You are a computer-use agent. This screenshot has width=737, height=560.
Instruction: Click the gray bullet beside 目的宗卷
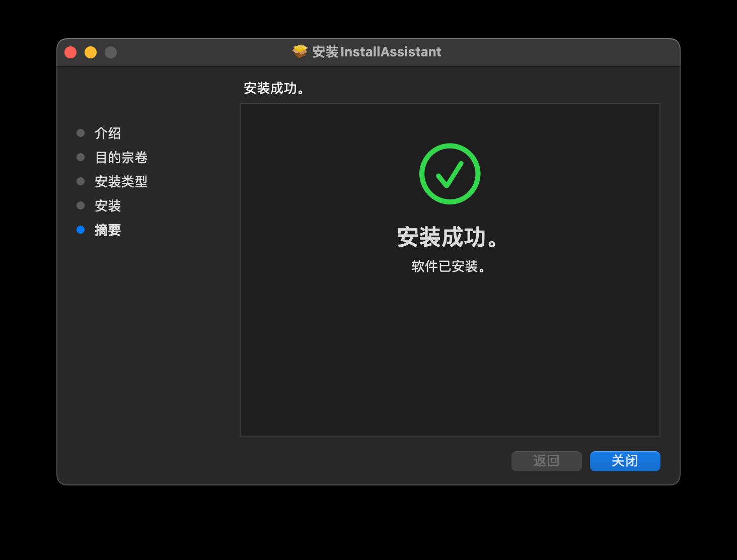(x=81, y=157)
